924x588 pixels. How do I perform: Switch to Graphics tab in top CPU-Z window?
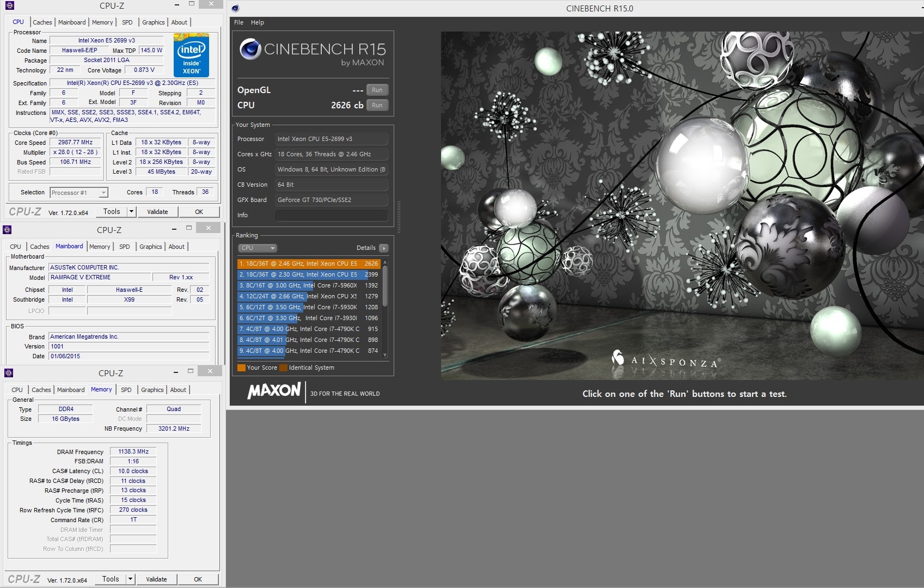[x=154, y=22]
